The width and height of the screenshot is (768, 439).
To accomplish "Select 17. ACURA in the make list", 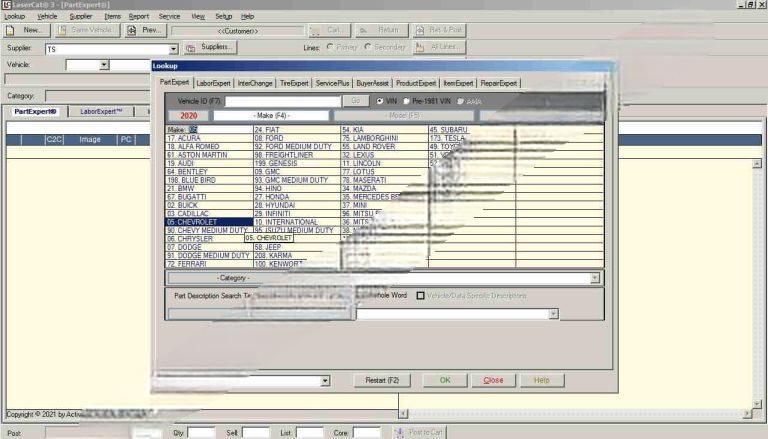I will point(209,138).
